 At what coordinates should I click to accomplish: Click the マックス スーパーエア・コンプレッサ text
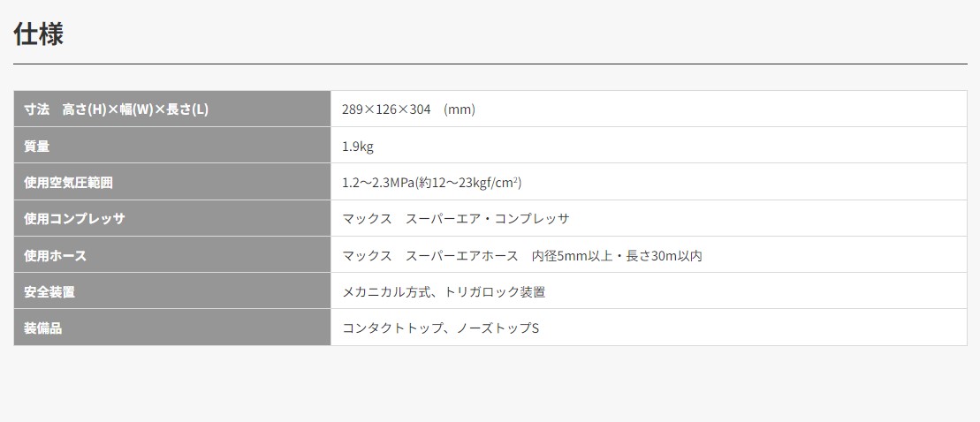456,219
